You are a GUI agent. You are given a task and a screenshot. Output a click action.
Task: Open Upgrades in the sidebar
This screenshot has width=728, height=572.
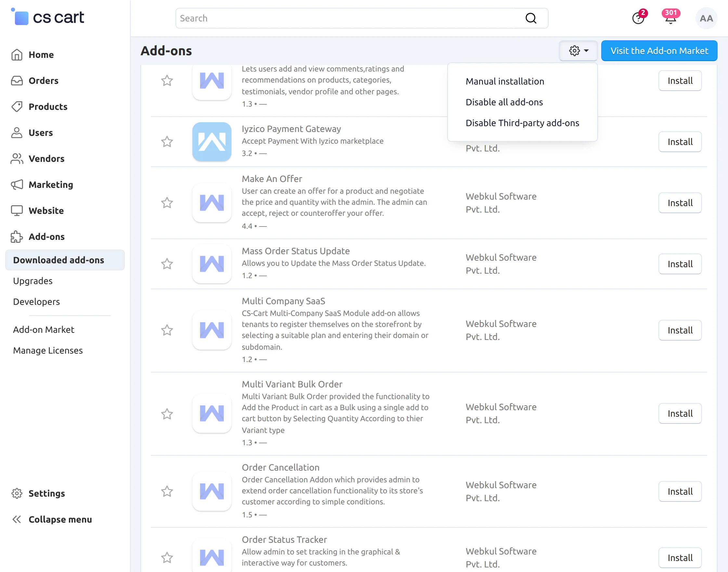[x=33, y=281]
